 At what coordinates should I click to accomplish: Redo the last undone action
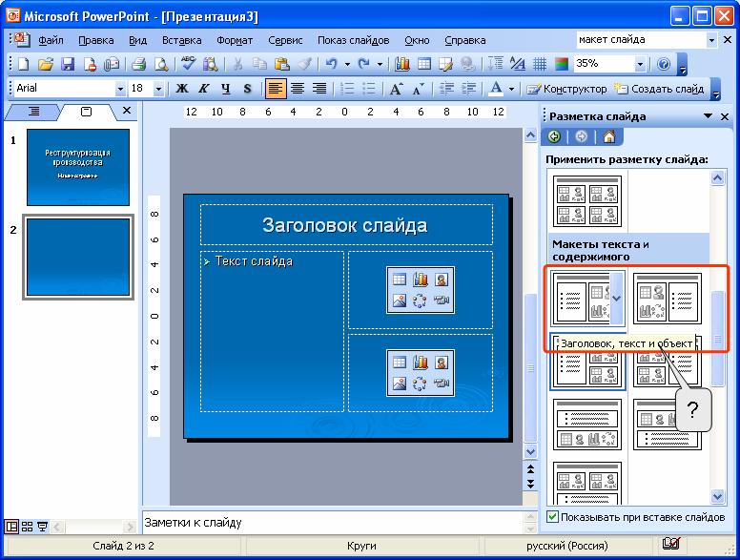pos(364,64)
